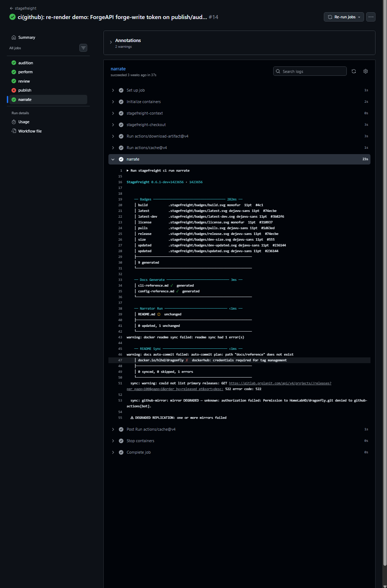Click the green check beside review
Image resolution: width=387 pixels, height=588 pixels.
click(x=14, y=81)
